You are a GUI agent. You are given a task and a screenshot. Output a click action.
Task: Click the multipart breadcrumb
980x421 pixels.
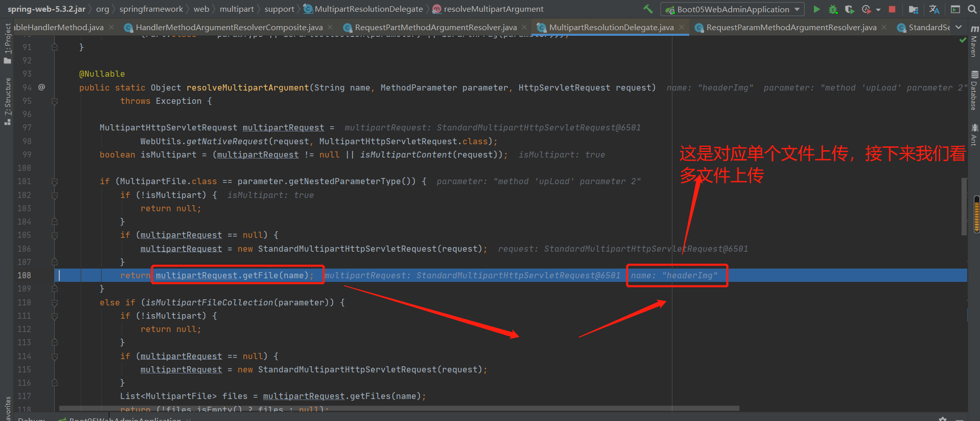point(237,9)
